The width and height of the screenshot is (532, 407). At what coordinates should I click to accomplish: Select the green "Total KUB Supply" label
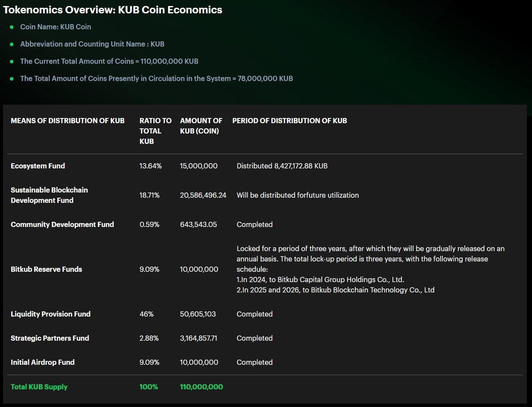coord(39,387)
